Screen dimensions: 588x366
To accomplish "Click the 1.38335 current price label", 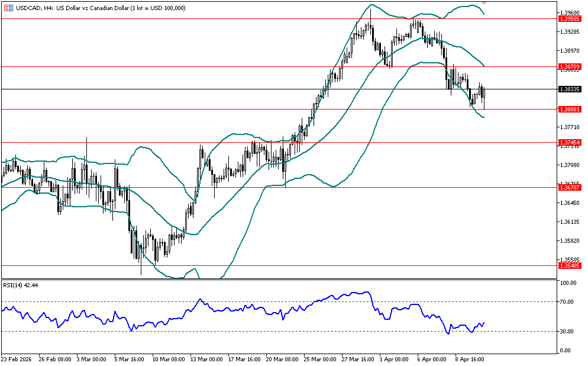I will 569,89.
